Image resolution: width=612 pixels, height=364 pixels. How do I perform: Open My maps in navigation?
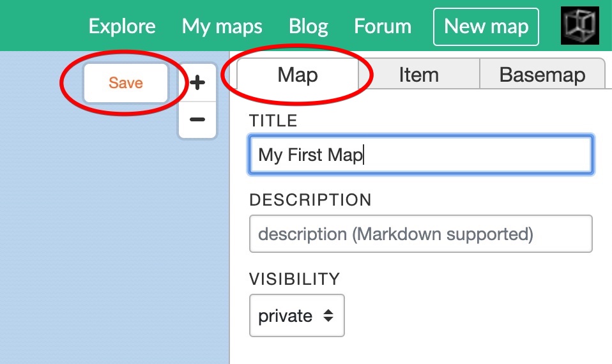[x=222, y=26]
